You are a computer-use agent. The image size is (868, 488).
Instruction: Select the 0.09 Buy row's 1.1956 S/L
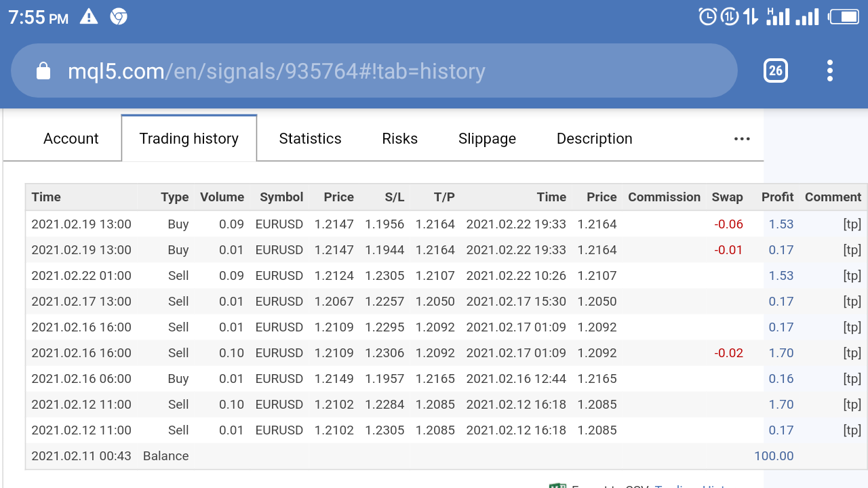pos(384,224)
